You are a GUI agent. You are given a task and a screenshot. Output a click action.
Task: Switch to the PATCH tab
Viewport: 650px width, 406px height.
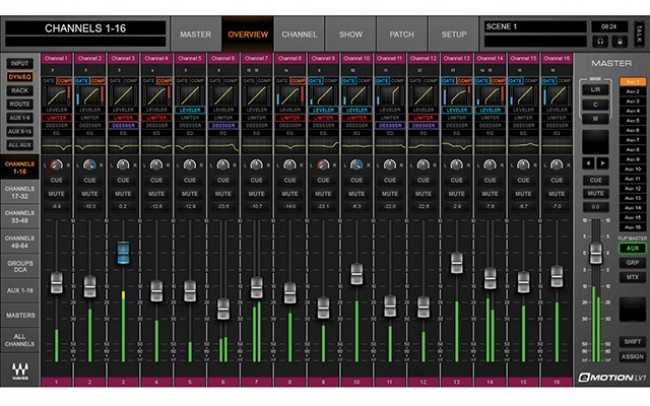(401, 34)
